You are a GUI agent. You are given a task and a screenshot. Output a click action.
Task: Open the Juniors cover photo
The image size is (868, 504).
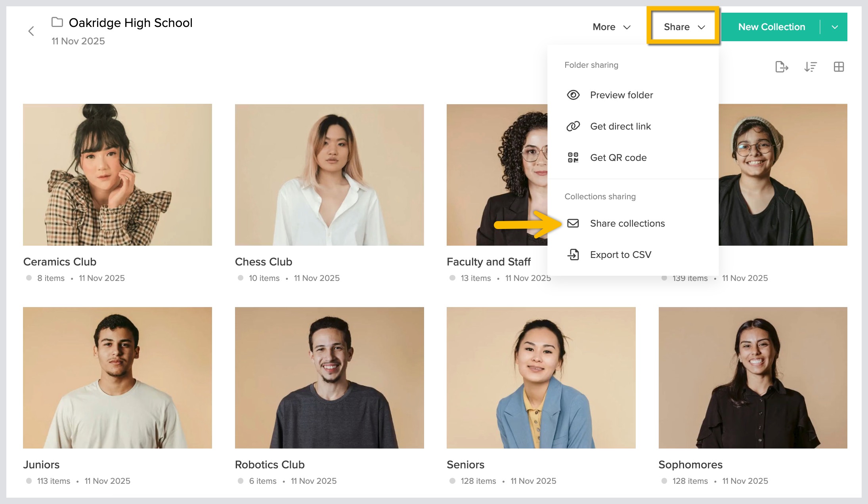pos(117,378)
